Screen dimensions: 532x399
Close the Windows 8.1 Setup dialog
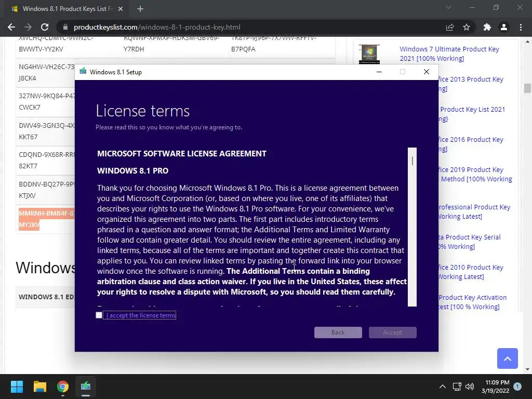[x=427, y=72]
